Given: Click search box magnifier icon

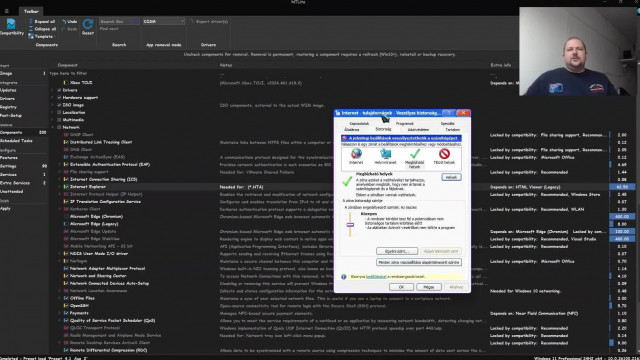Looking at the screenshot, I should (136, 21).
